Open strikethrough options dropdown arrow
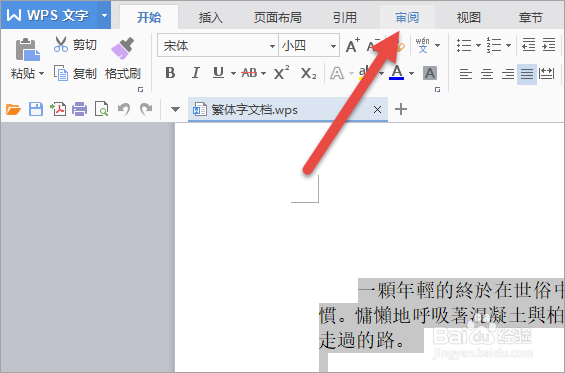The height and width of the screenshot is (373, 565). point(263,74)
